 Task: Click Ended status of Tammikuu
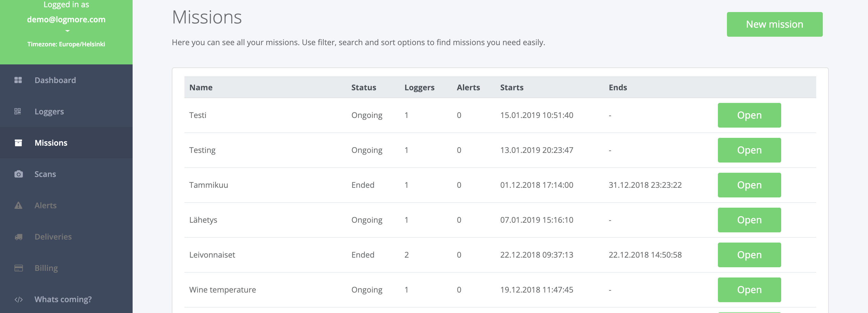click(363, 185)
